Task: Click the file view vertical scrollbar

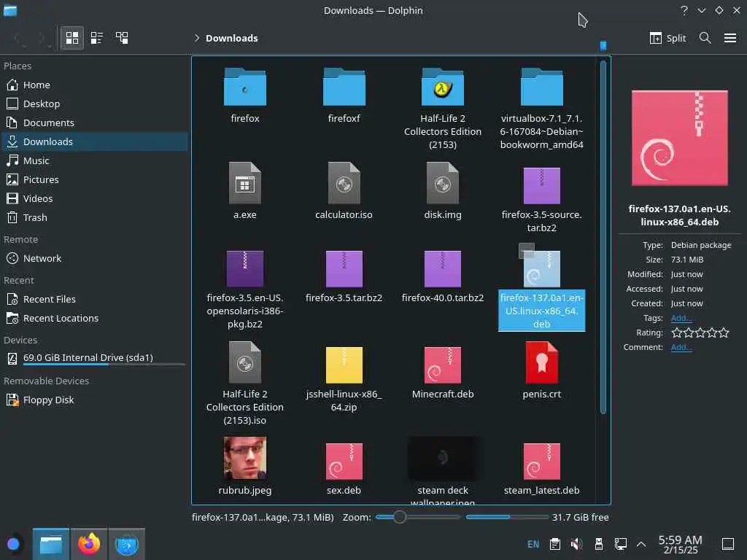Action: coord(603,237)
